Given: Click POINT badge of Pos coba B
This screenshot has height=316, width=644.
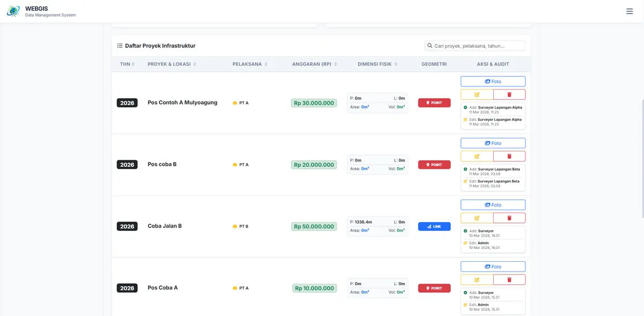Looking at the screenshot, I should coord(434,165).
